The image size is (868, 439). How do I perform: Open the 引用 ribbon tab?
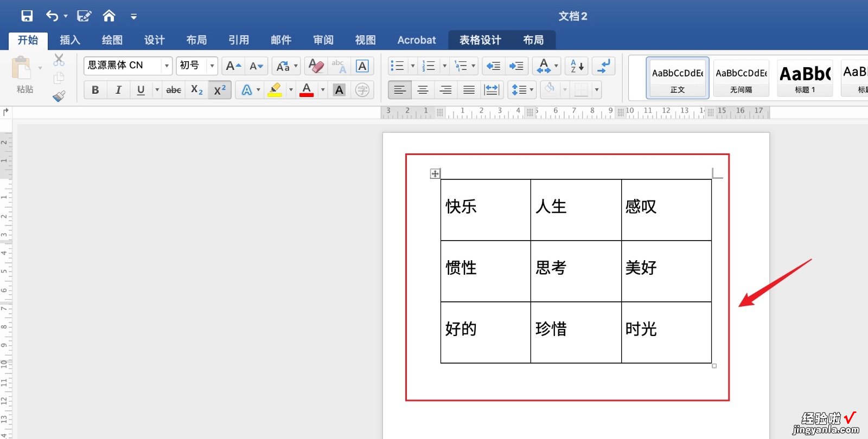(x=239, y=40)
